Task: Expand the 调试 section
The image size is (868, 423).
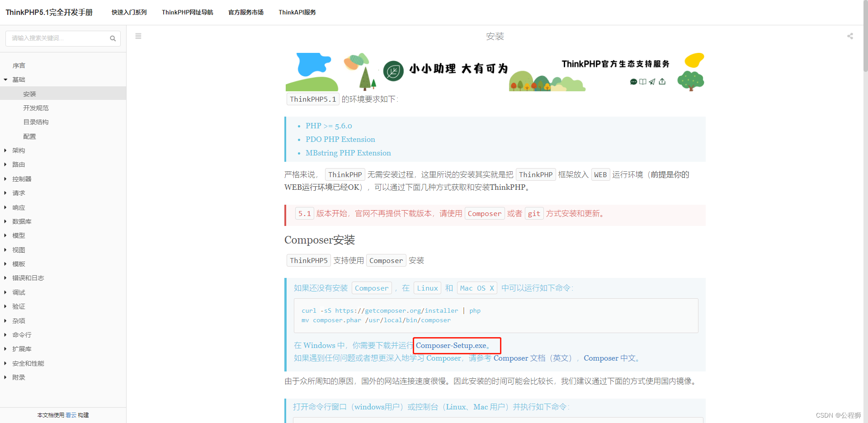Action: pyautogui.click(x=5, y=292)
